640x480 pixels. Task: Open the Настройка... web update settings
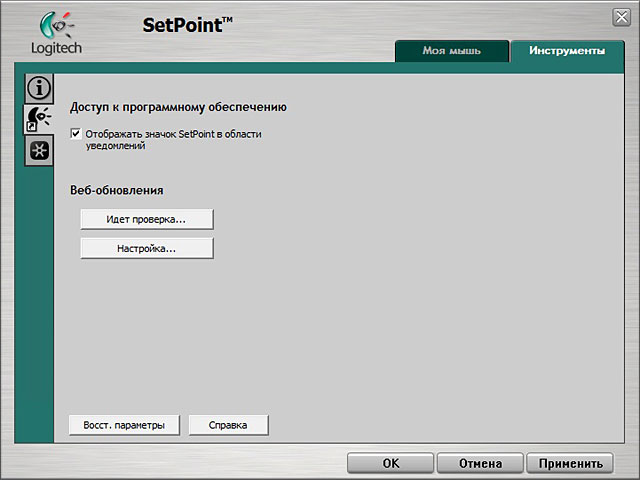147,249
